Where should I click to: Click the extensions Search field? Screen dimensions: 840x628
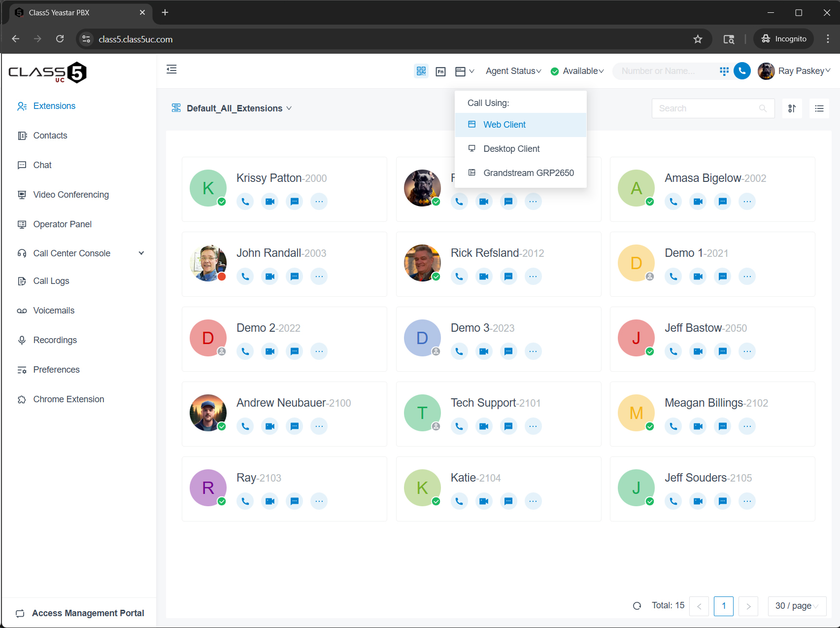707,108
